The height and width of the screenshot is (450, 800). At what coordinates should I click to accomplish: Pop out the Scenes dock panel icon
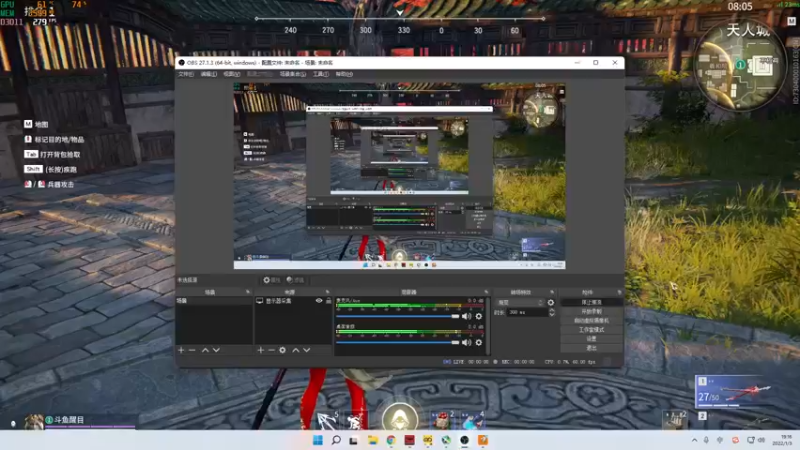(x=248, y=292)
